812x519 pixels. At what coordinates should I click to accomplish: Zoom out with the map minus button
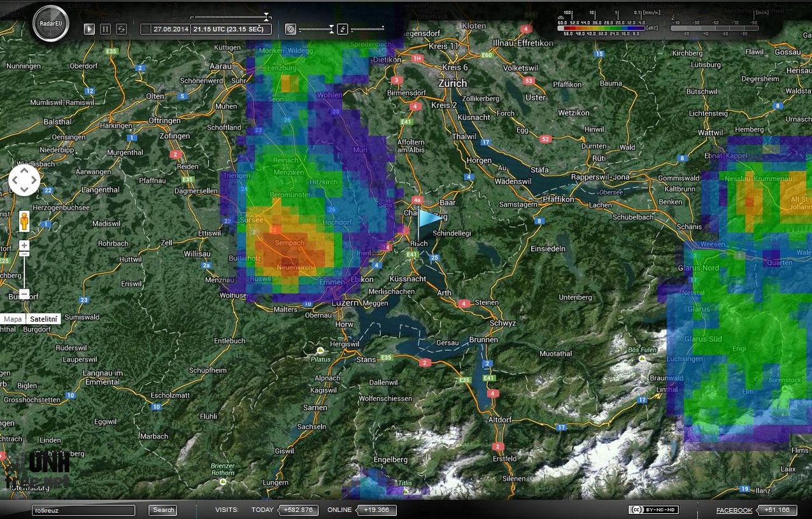click(24, 294)
